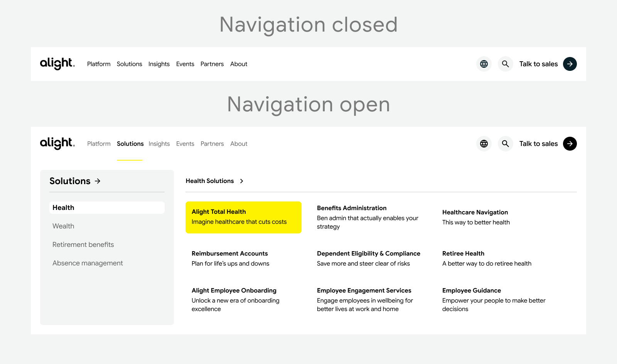Expand Health Solutions using its chevron
Viewport: 617px width, 364px height.
242,181
